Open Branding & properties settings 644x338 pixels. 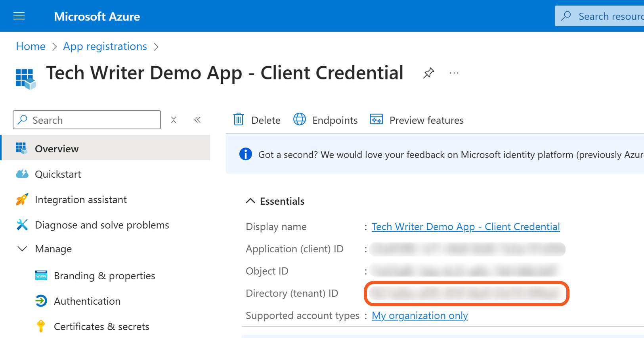(x=104, y=276)
